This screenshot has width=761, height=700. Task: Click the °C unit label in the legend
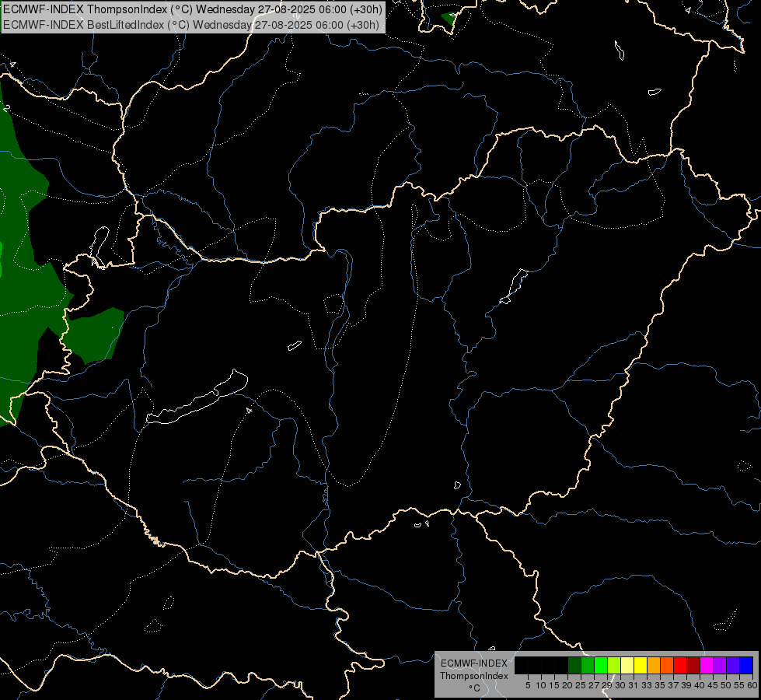tap(474, 688)
